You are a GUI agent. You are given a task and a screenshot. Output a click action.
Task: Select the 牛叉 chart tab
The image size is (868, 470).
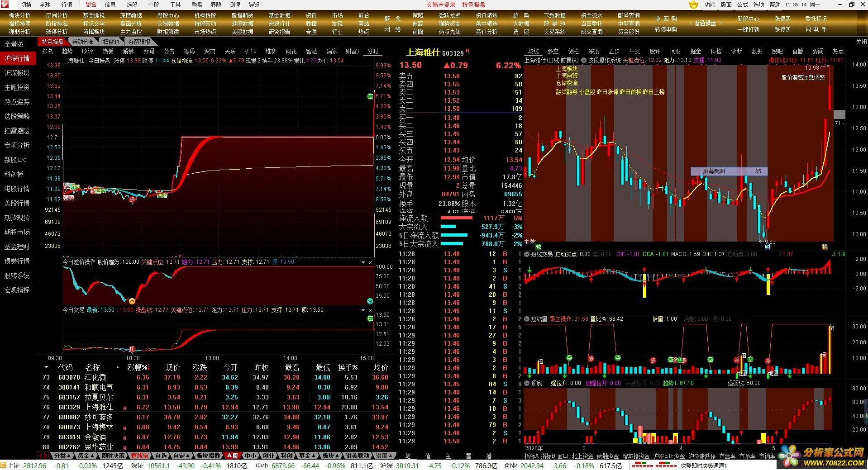pyautogui.click(x=635, y=51)
